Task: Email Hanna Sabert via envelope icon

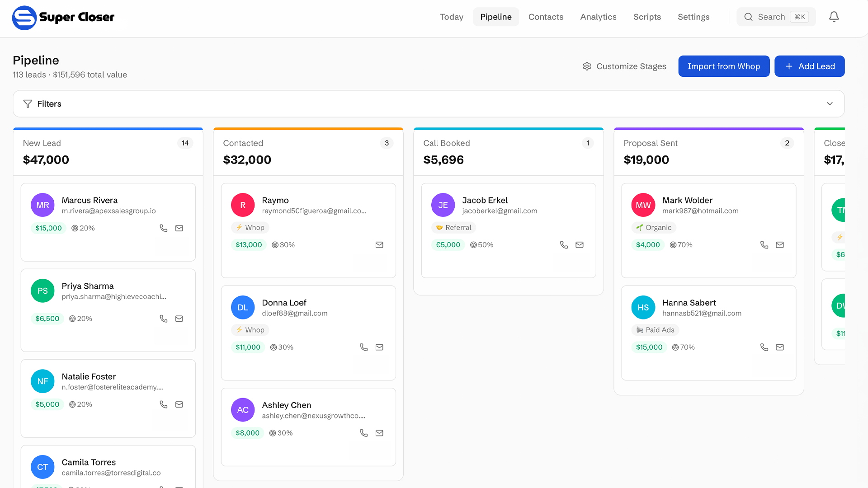Action: tap(780, 347)
